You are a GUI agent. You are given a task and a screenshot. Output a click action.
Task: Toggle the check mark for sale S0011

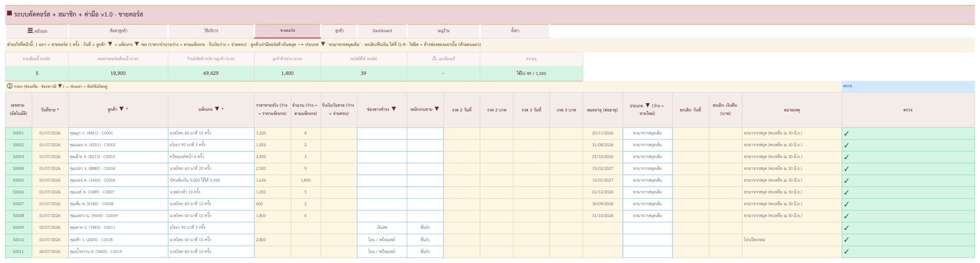[846, 251]
